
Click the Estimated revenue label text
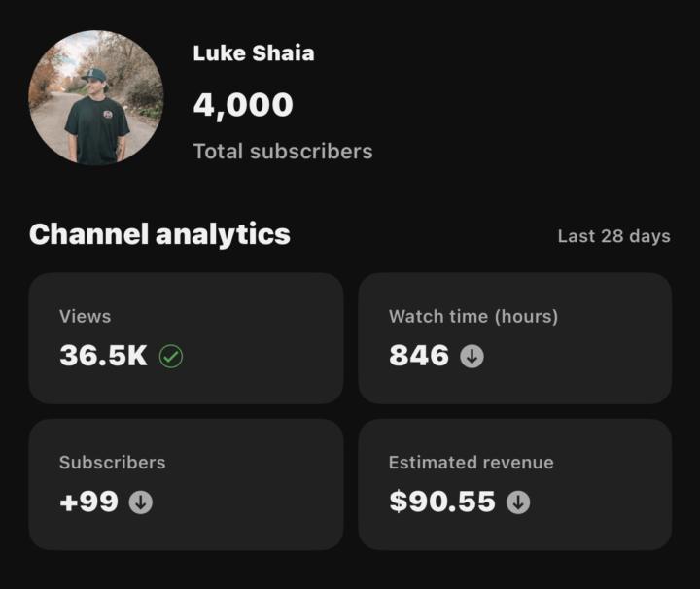pyautogui.click(x=471, y=463)
